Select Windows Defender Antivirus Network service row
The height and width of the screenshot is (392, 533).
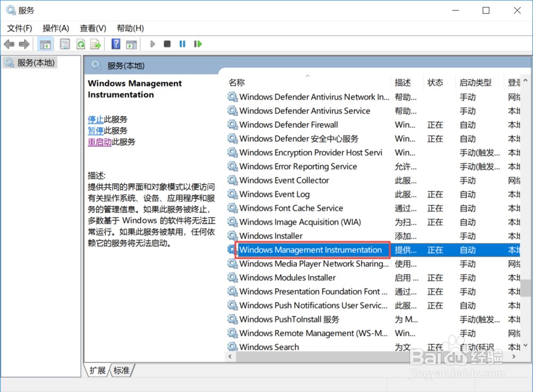[373, 97]
